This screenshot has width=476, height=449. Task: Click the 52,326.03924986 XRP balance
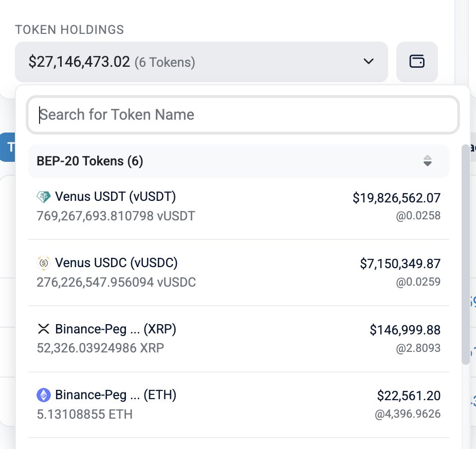pos(100,348)
